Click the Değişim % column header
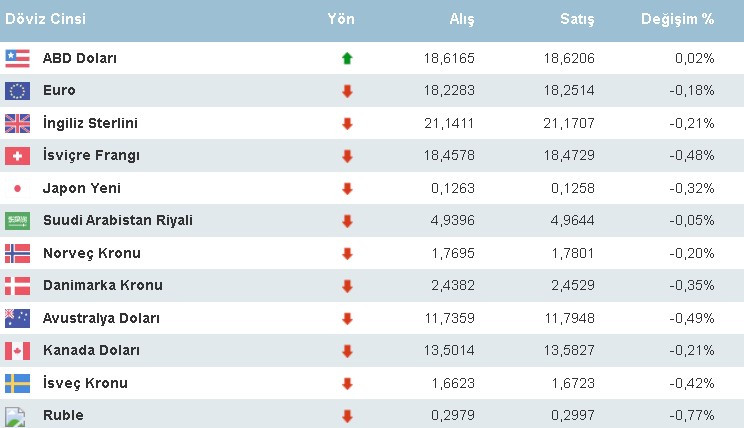The image size is (744, 428). click(678, 19)
